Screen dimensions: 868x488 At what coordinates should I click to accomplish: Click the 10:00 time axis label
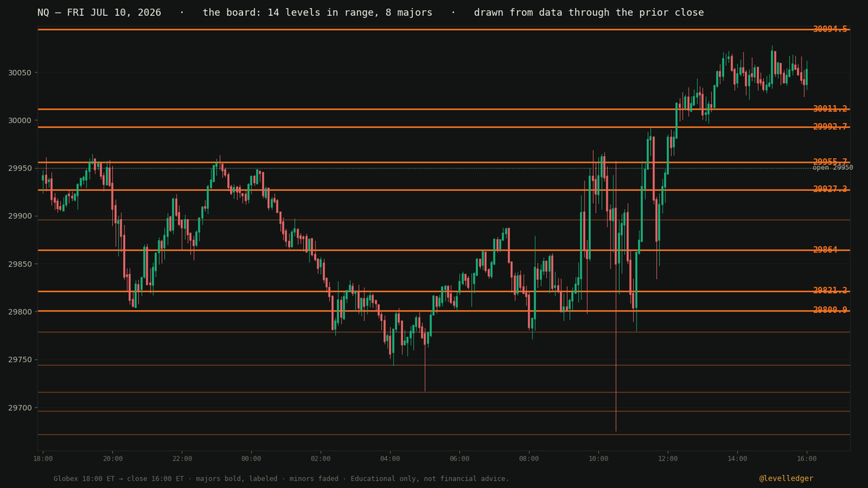[598, 458]
